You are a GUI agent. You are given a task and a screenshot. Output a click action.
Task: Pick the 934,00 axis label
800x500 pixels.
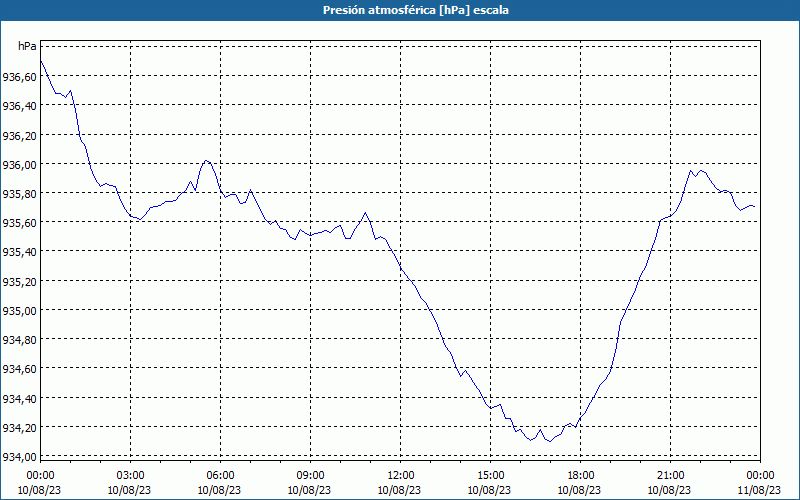[x=19, y=457]
